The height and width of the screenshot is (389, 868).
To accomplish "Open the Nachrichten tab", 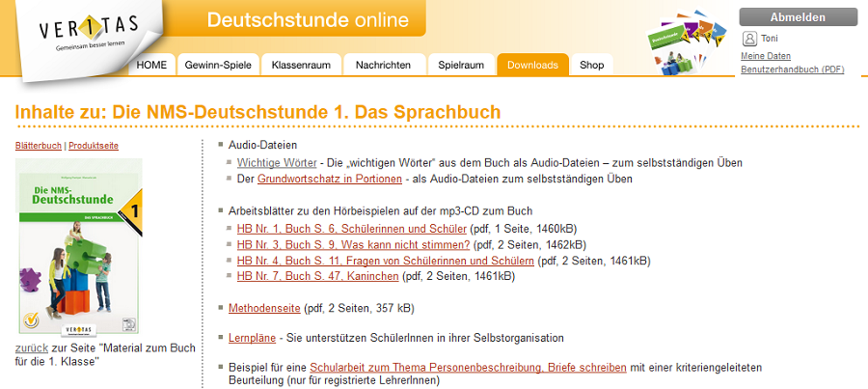I will [x=384, y=65].
